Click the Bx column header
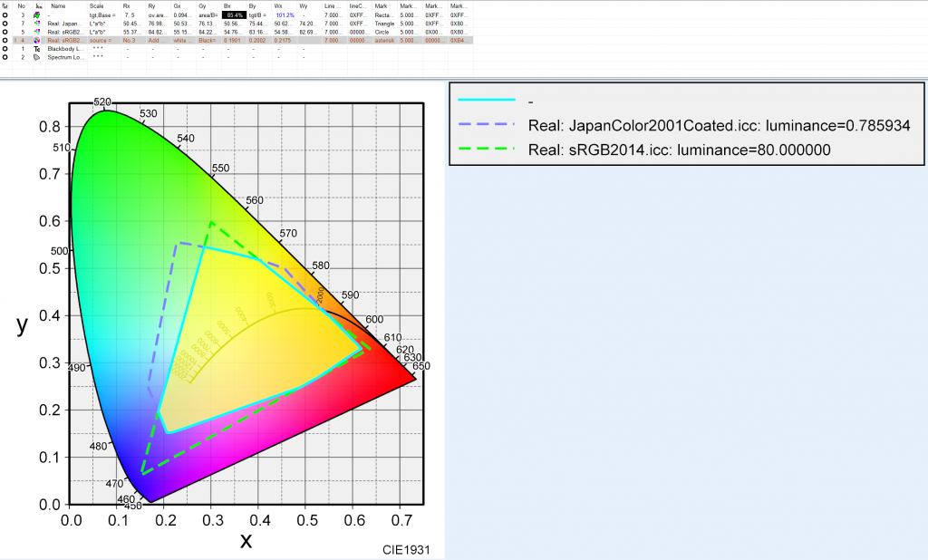The width and height of the screenshot is (928, 560). click(227, 6)
